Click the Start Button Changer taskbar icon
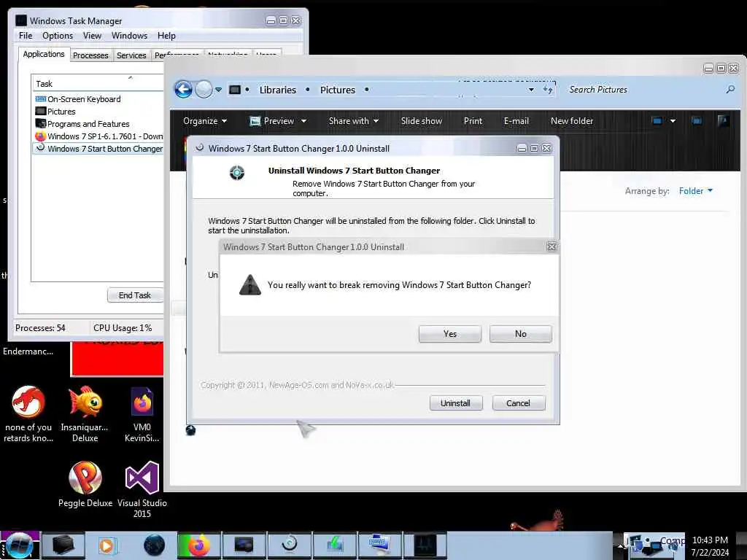747x560 pixels. pyautogui.click(x=289, y=545)
